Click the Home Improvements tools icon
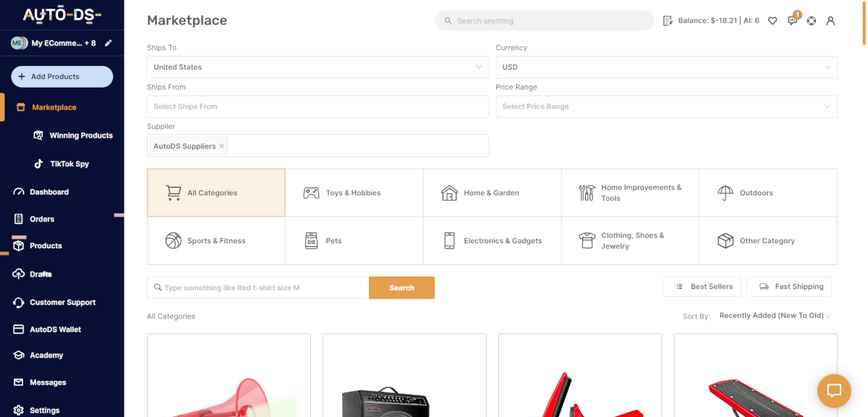This screenshot has width=868, height=417. [587, 193]
